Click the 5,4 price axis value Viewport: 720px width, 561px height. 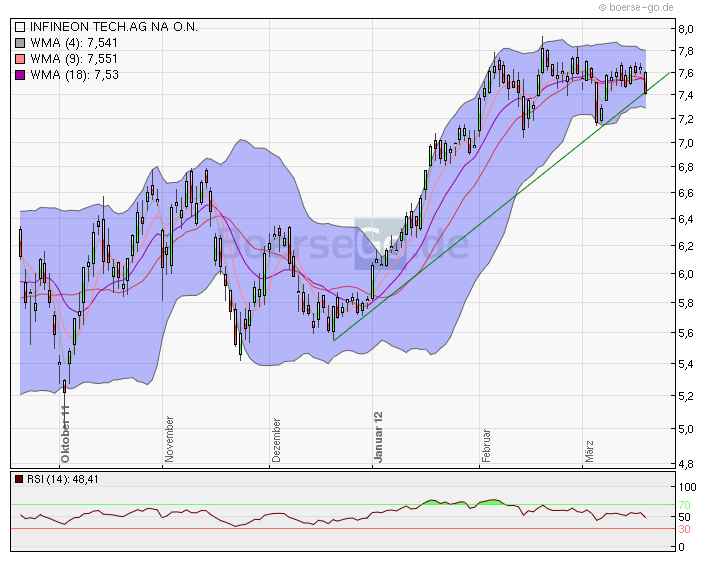click(686, 365)
